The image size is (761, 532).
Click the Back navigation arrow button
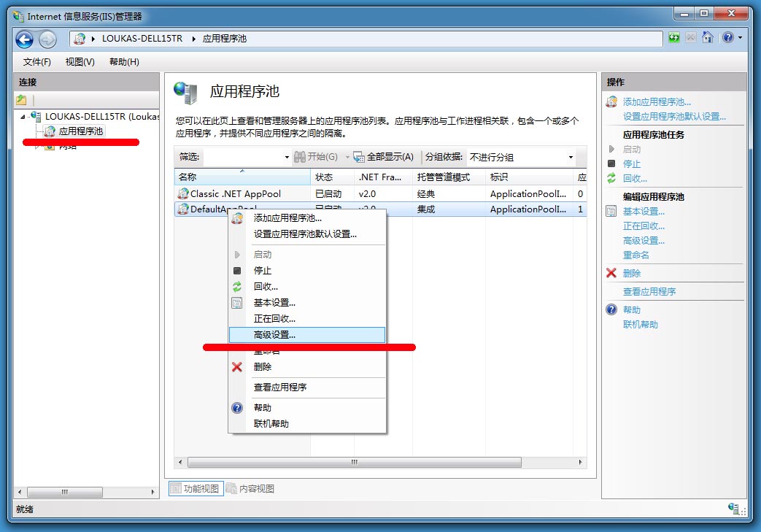pos(24,39)
